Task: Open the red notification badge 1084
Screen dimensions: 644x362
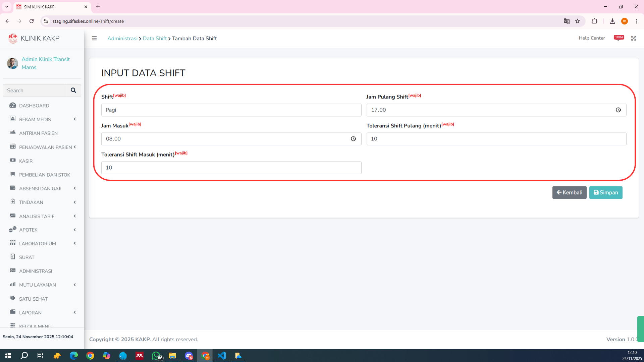Action: coord(619,38)
